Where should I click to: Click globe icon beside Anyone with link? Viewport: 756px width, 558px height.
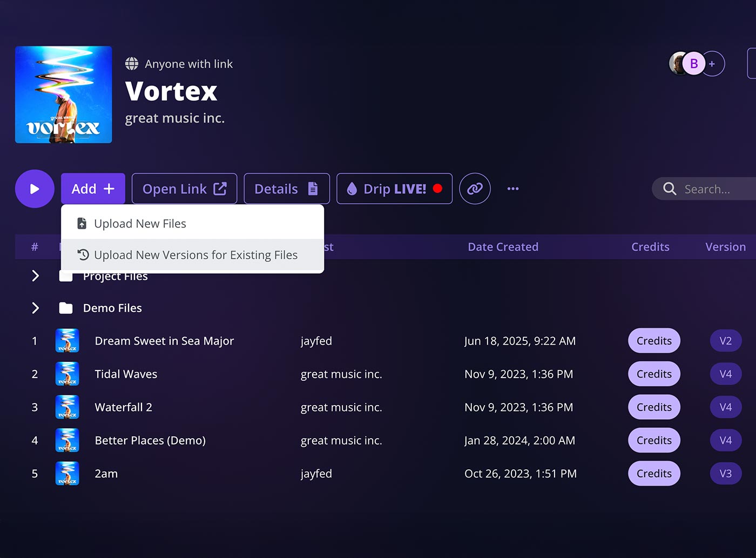[x=132, y=64]
